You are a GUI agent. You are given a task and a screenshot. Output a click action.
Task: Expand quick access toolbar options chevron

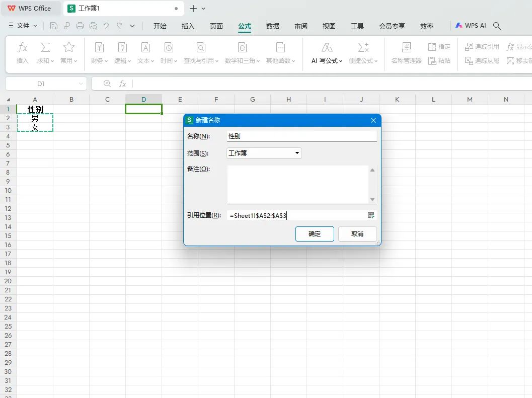tap(132, 26)
